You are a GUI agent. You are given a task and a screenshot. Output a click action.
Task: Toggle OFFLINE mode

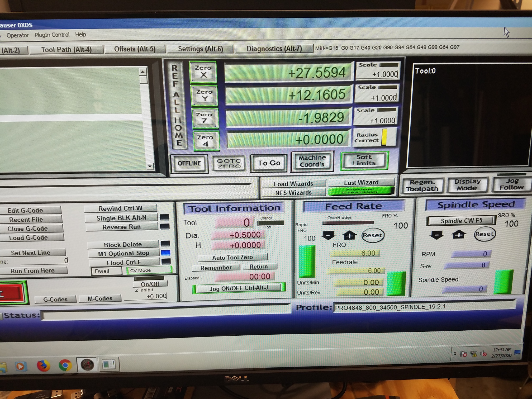189,163
